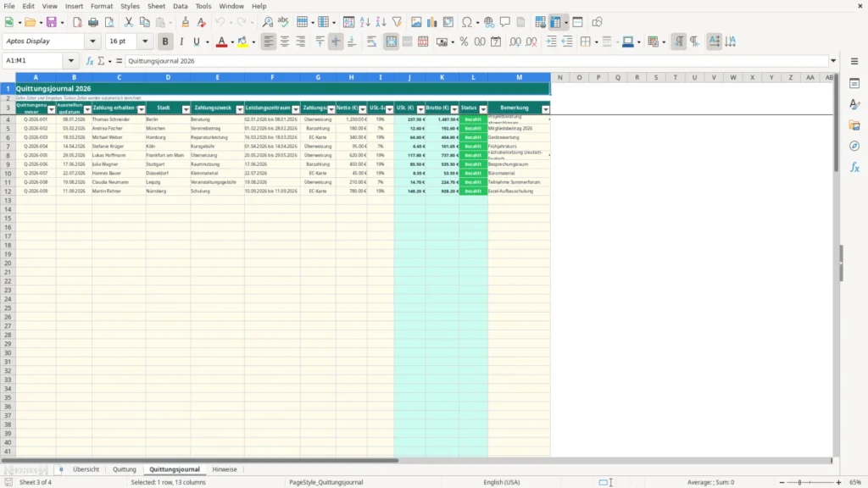Viewport: 868px width, 488px height.
Task: Open the Sheet menu
Action: click(156, 6)
